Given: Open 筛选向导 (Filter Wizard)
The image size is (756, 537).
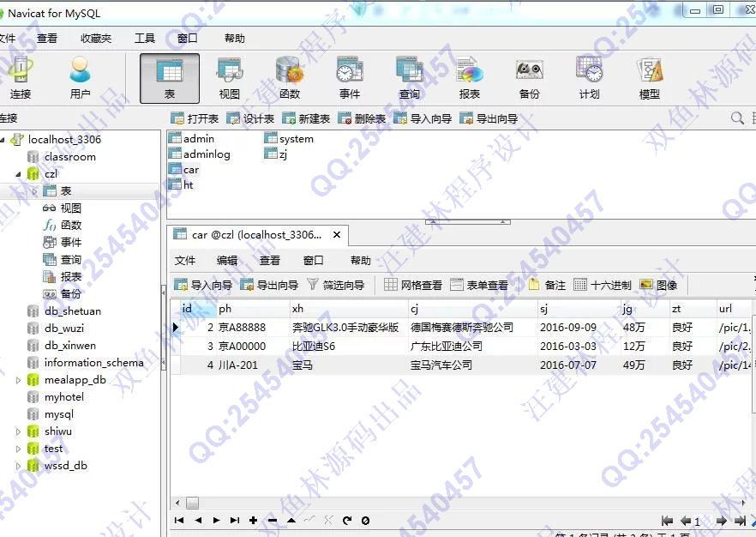Looking at the screenshot, I should point(336,285).
